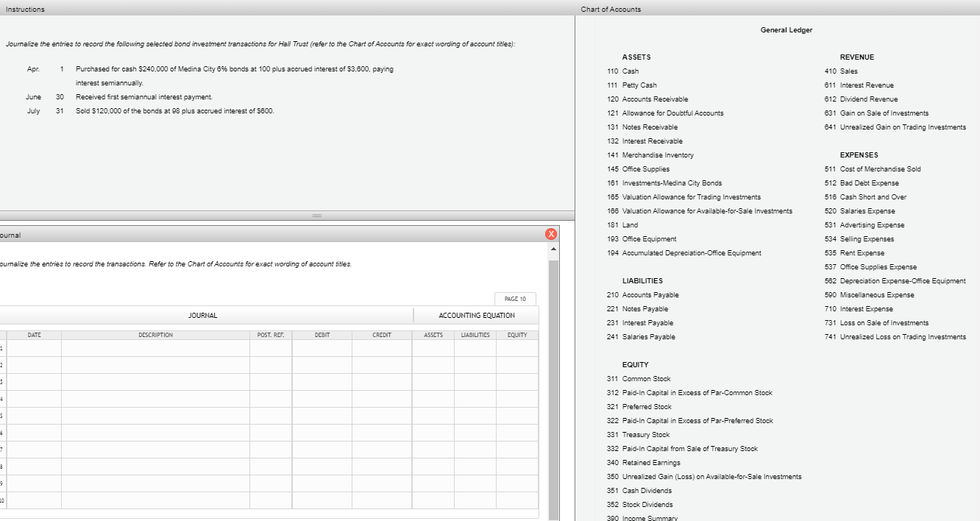Select account 520 Salaries Expense
980x521 pixels.
pos(860,211)
